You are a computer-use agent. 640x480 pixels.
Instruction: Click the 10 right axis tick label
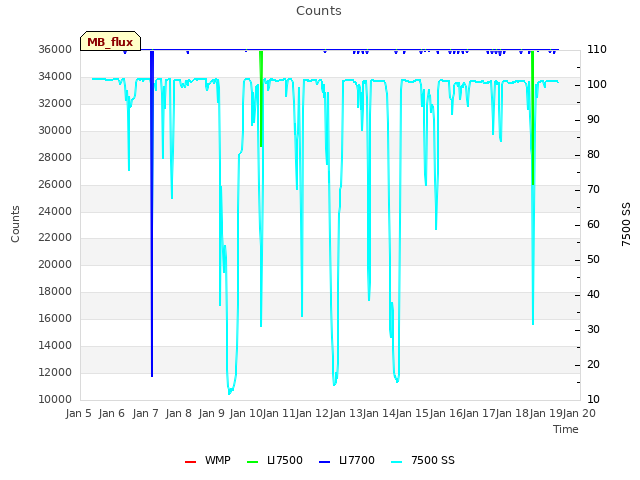593,399
